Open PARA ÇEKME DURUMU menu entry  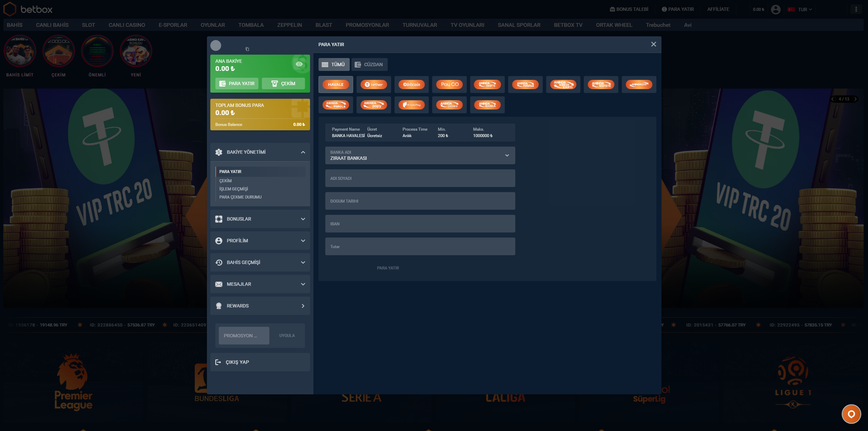[x=240, y=197]
